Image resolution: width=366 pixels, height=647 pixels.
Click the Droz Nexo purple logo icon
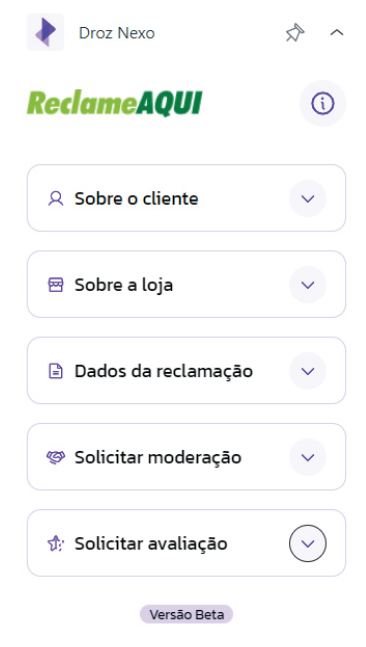[45, 32]
